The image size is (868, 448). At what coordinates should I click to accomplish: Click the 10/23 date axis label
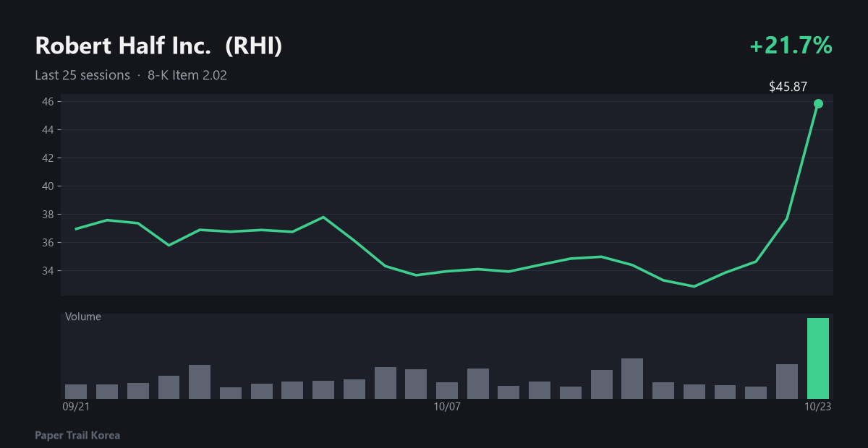coord(818,407)
